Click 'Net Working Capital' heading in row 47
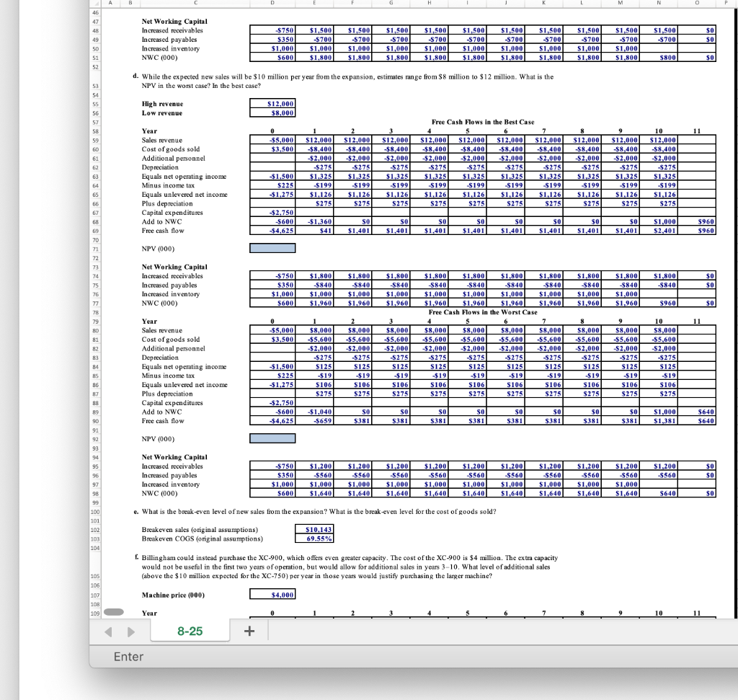738x700 pixels. click(174, 22)
